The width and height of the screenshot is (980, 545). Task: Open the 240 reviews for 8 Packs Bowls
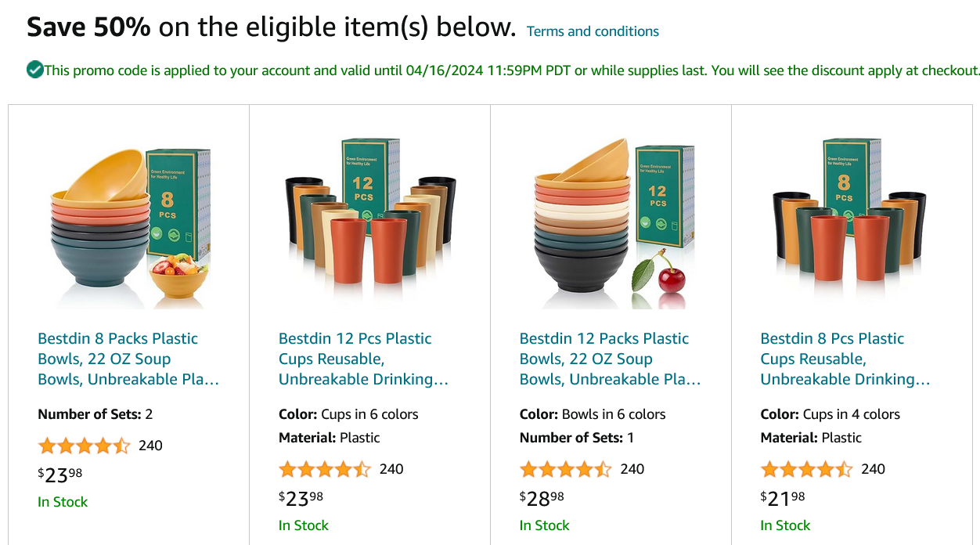click(x=150, y=446)
